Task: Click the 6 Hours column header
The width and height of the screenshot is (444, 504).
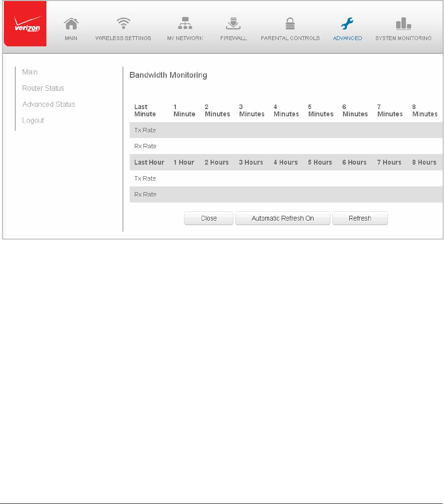Action: (x=355, y=162)
